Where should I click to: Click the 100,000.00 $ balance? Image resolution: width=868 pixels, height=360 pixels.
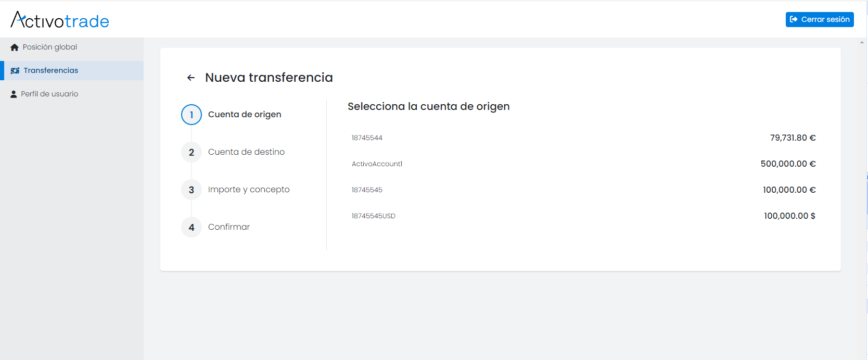coord(789,216)
